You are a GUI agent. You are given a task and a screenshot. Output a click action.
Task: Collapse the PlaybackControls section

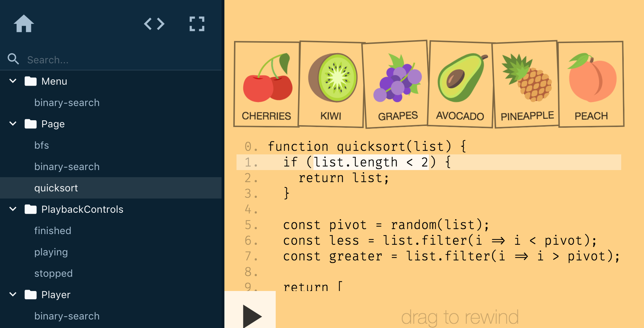(12, 209)
